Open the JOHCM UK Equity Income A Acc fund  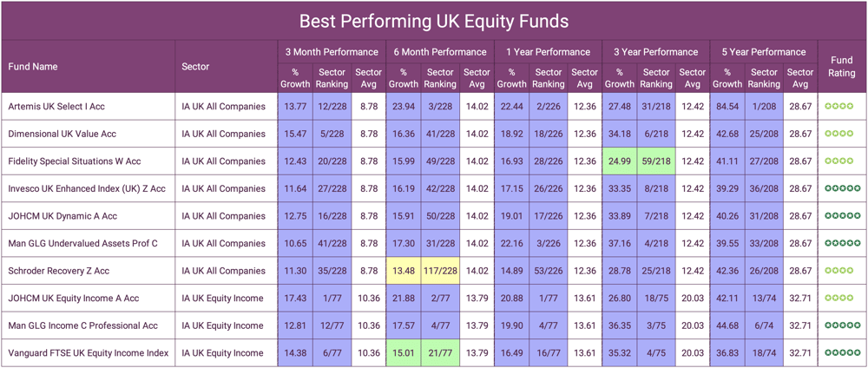pos(74,299)
